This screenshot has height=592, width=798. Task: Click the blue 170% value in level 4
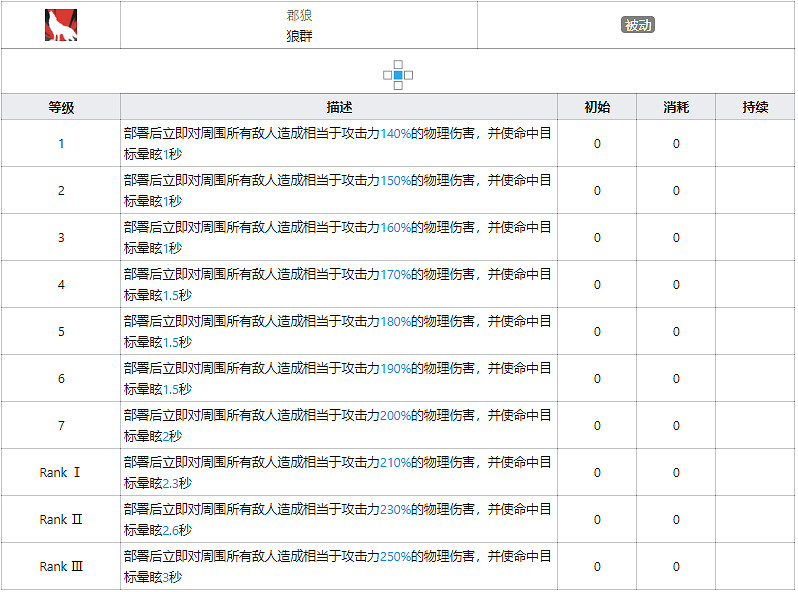click(395, 274)
